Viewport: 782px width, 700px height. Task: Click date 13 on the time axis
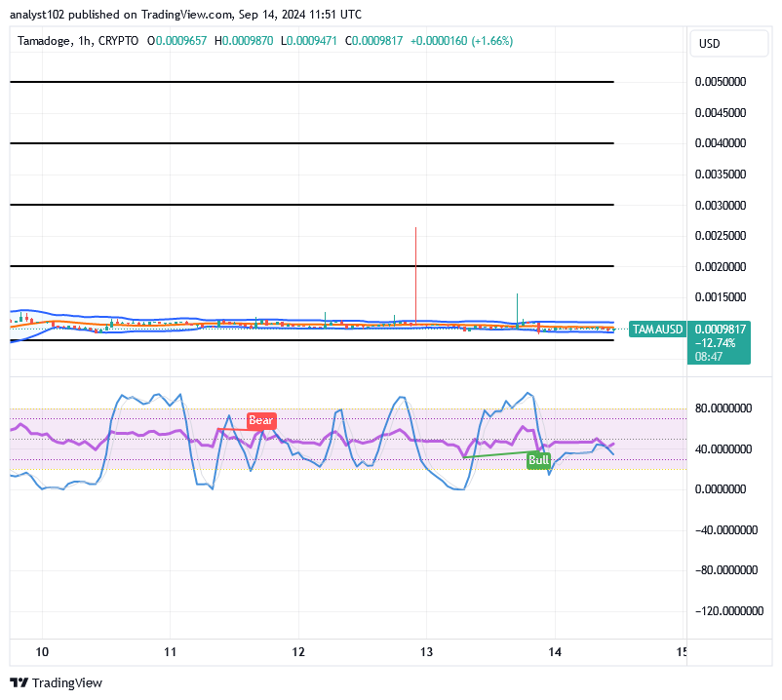426,651
